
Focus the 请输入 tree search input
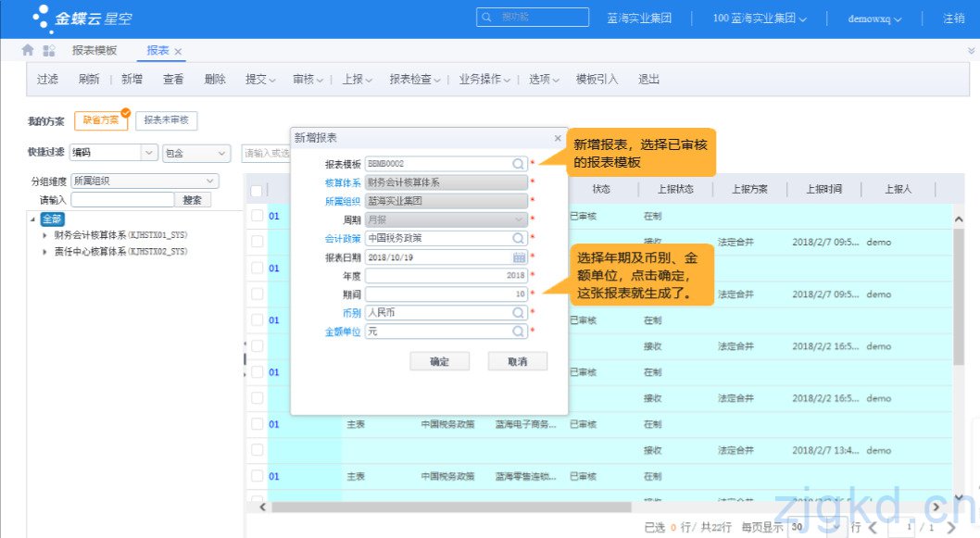(122, 200)
